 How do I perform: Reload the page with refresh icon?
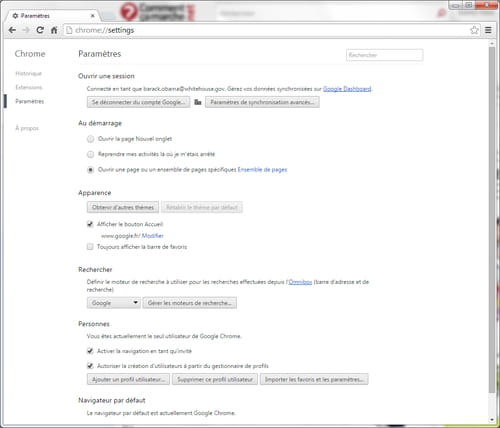(40, 30)
